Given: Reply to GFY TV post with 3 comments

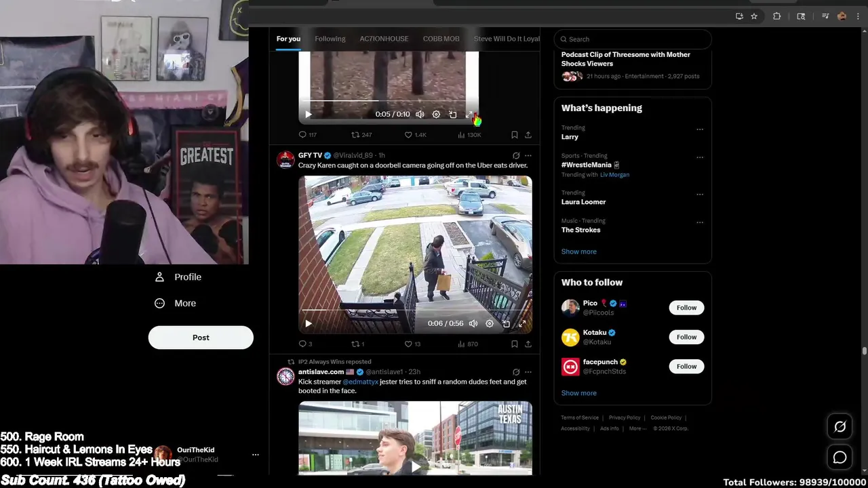Looking at the screenshot, I should click(x=306, y=344).
